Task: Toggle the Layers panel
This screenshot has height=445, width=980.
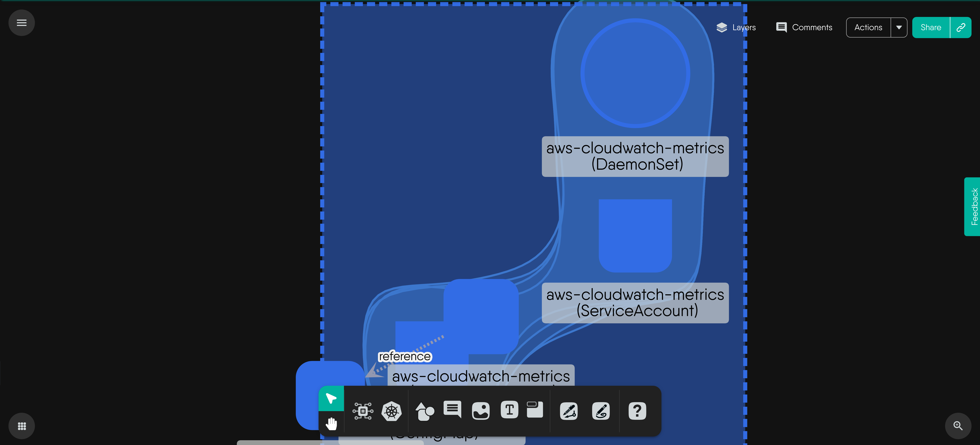Action: click(736, 27)
